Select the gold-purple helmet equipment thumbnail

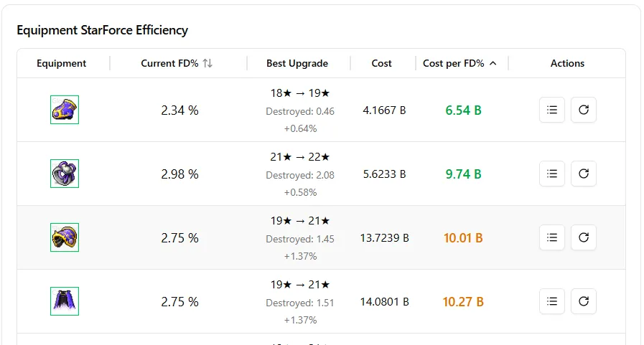65,237
